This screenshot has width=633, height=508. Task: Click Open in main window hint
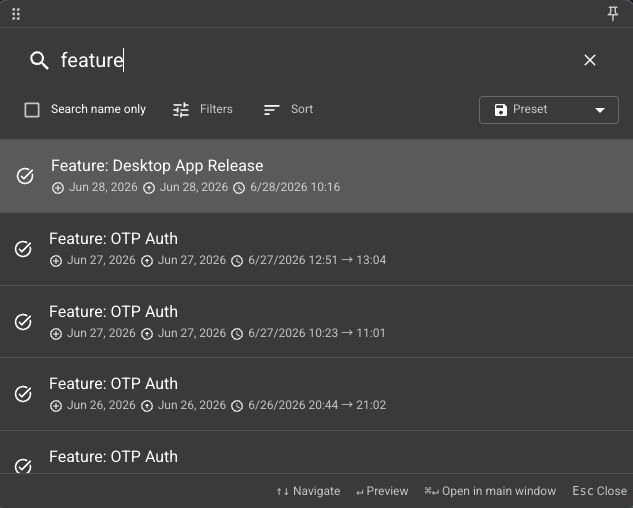tap(490, 491)
